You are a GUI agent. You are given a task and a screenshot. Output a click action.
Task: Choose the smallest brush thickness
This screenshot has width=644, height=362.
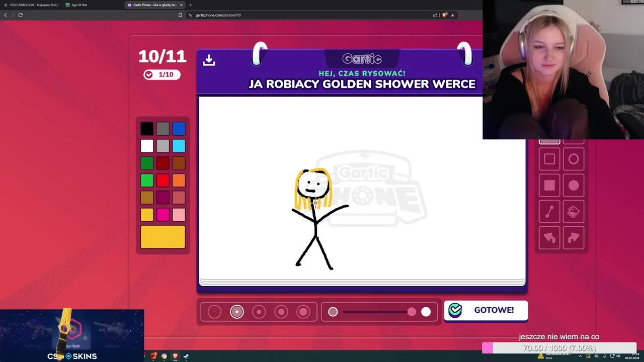click(214, 312)
